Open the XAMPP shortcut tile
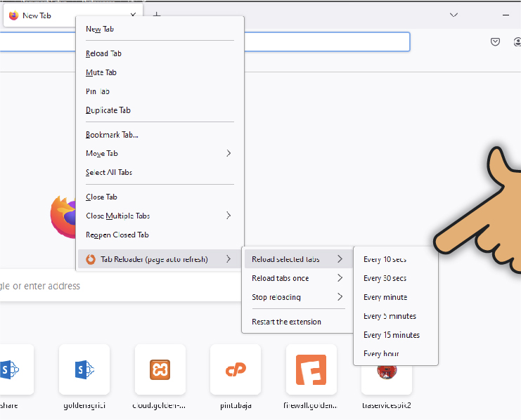The height and width of the screenshot is (420, 521). coord(160,369)
